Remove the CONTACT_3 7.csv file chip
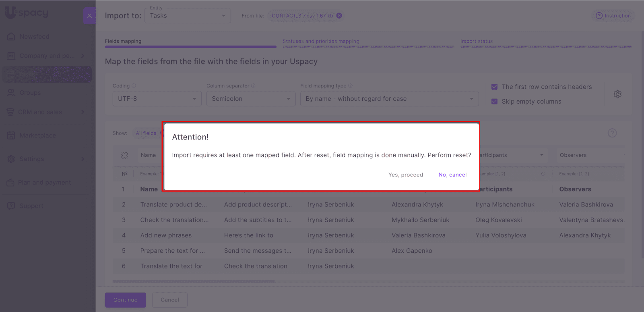The width and height of the screenshot is (644, 312). [339, 16]
